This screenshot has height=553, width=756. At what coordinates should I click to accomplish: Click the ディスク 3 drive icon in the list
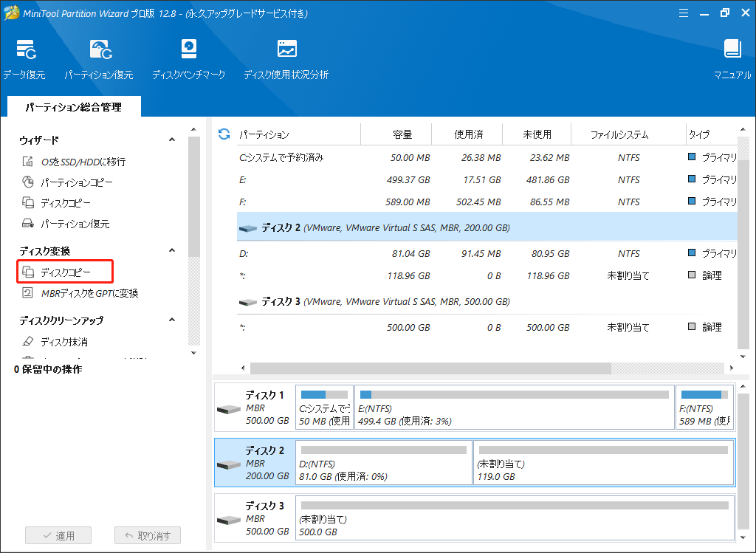(248, 302)
